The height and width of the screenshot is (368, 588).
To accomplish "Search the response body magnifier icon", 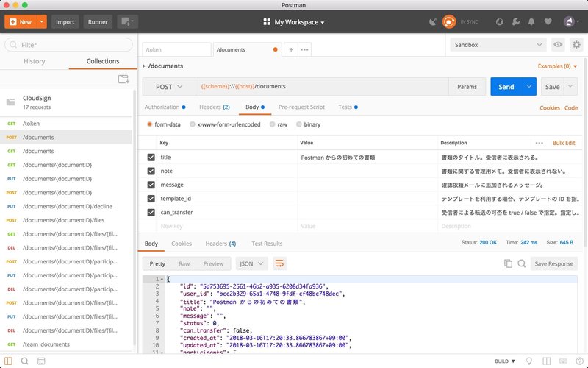I will coord(522,263).
